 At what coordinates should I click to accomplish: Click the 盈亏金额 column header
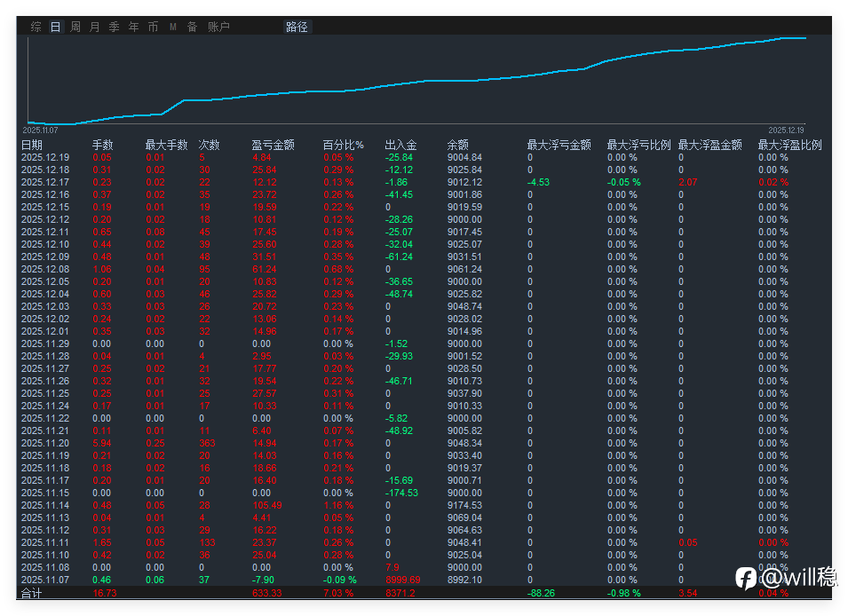pyautogui.click(x=273, y=145)
